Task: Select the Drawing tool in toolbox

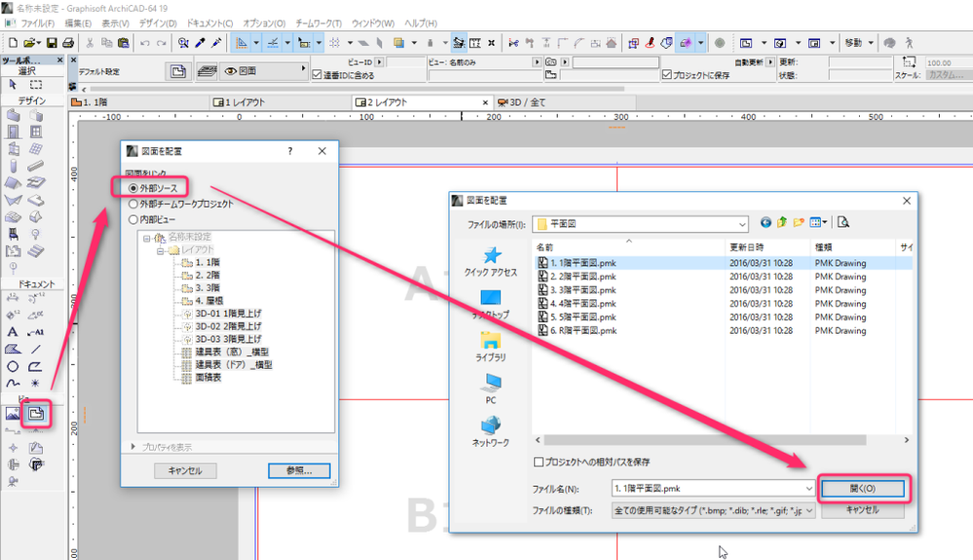Action: pyautogui.click(x=36, y=413)
